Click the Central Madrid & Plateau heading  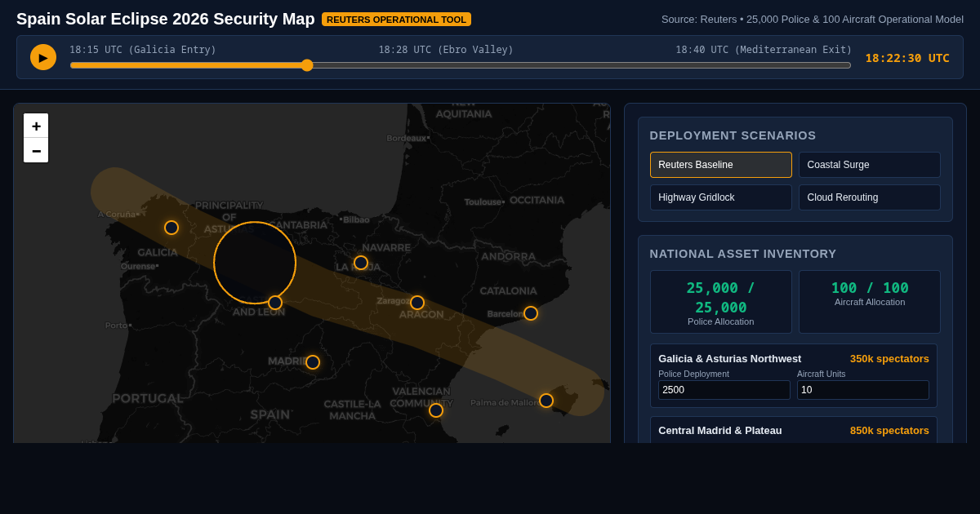point(720,431)
